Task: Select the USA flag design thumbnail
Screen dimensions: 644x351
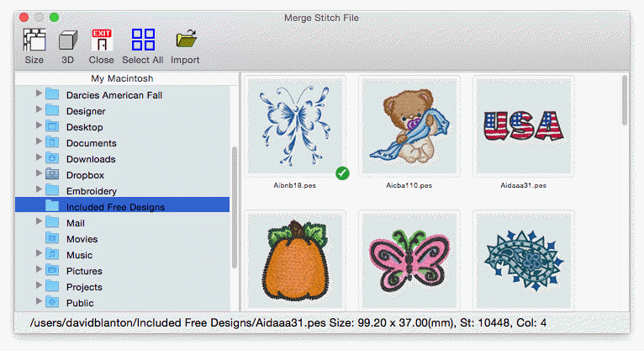Action: point(523,126)
